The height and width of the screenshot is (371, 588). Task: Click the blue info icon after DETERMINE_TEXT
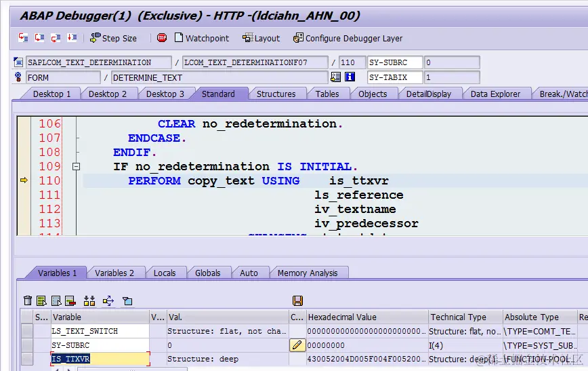(x=350, y=77)
